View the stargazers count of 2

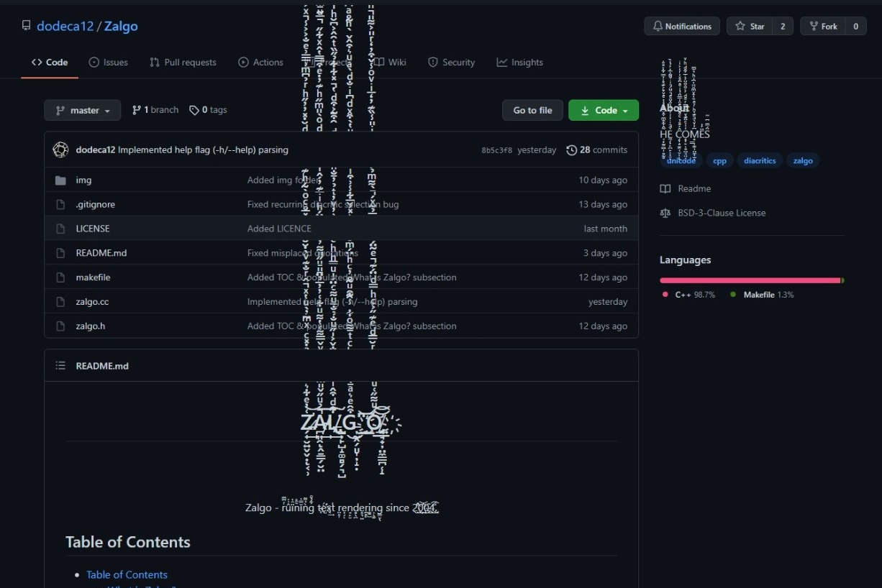point(783,27)
